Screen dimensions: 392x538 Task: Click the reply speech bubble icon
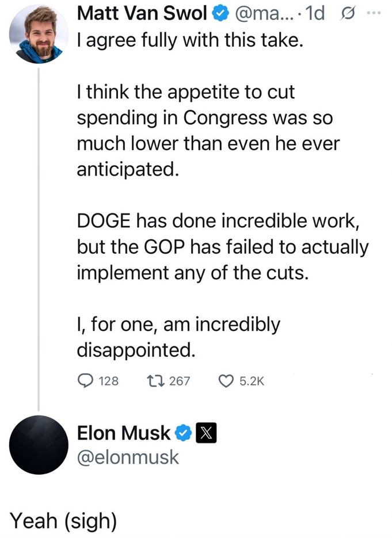coord(85,380)
